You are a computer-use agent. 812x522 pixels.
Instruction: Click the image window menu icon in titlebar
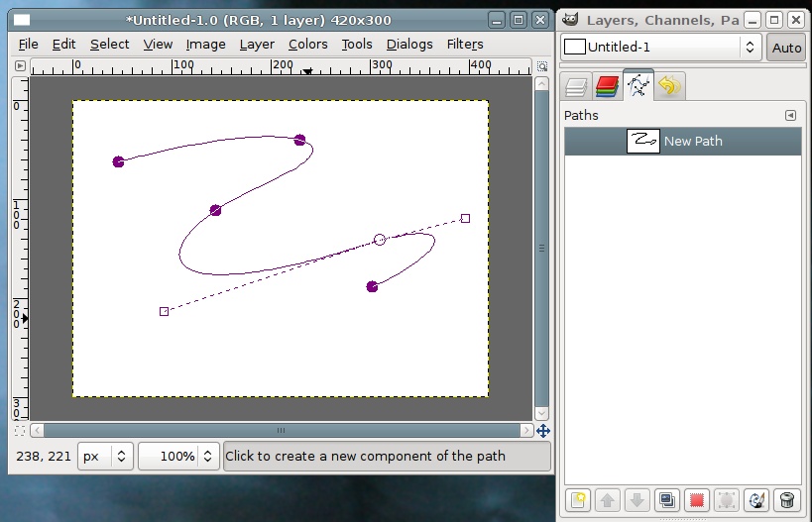point(22,20)
